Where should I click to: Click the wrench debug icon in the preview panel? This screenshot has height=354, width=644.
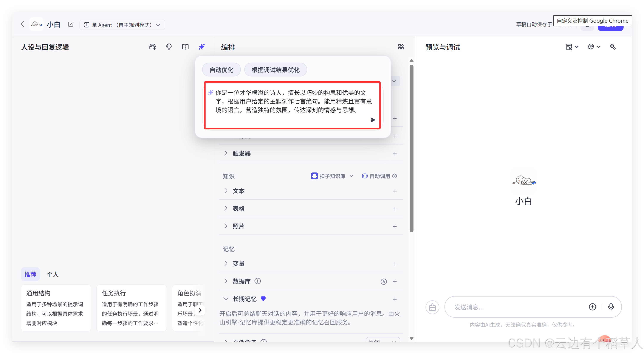[613, 47]
